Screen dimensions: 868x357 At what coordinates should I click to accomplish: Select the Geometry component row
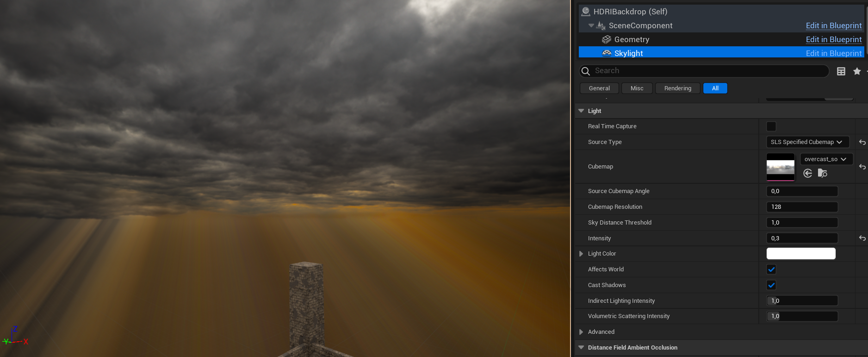(x=721, y=39)
